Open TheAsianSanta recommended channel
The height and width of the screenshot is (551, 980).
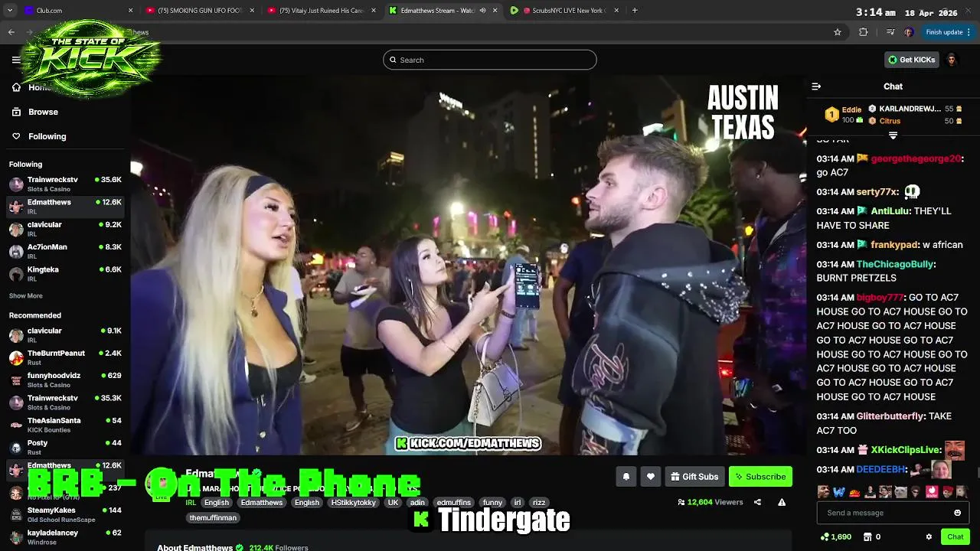tap(65, 425)
